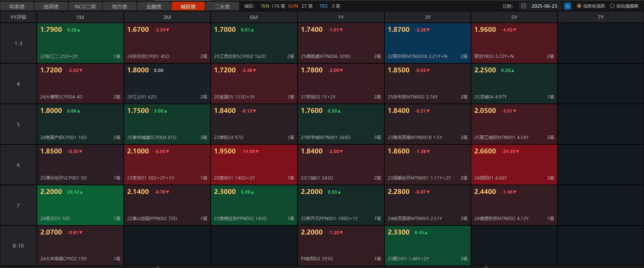Image resolution: width=644 pixels, height=268 pixels.
Task: Open the 25龙城04 4.97Y cell
Action: click(514, 84)
